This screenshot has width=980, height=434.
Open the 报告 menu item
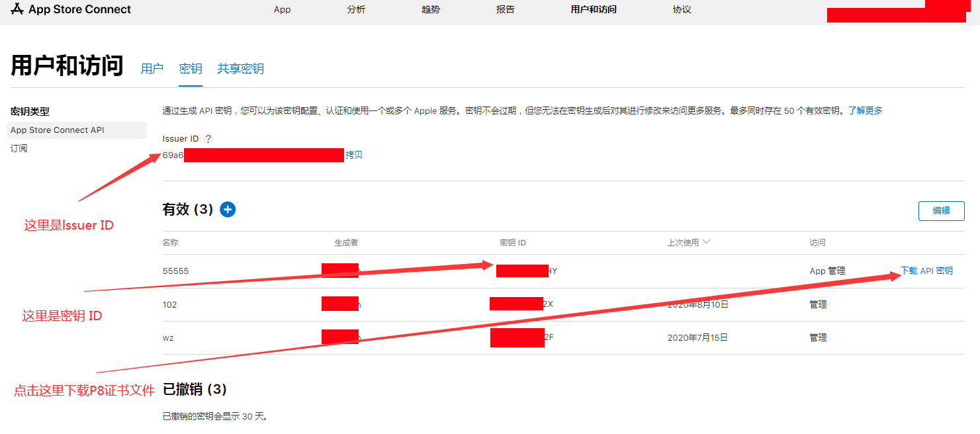point(506,9)
